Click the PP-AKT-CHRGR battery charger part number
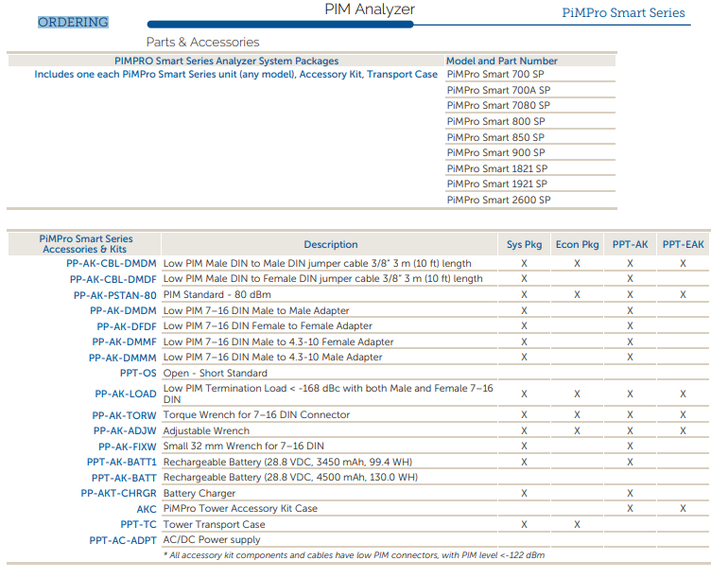Viewport: 728px width, 578px height. pyautogui.click(x=118, y=494)
